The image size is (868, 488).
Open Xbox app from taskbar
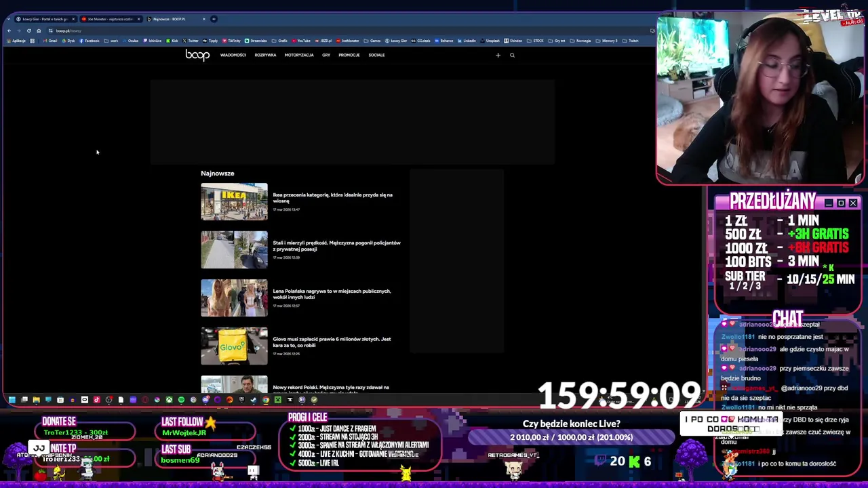pyautogui.click(x=169, y=400)
